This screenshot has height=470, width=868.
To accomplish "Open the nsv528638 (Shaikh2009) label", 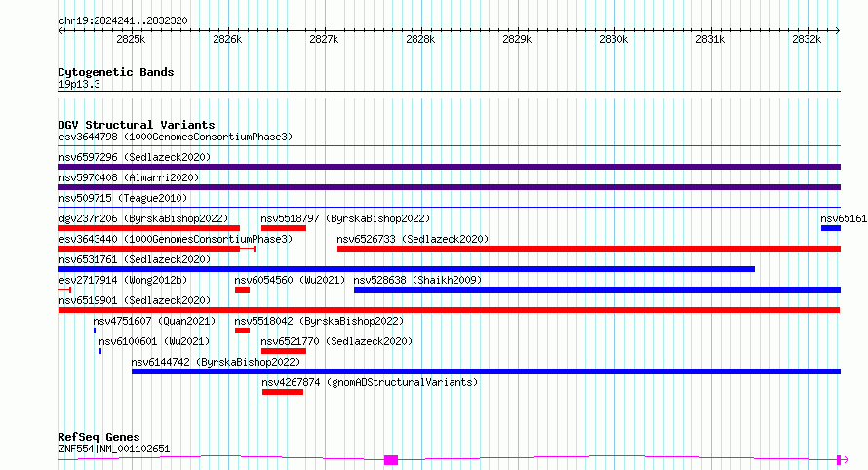I will pyautogui.click(x=417, y=280).
